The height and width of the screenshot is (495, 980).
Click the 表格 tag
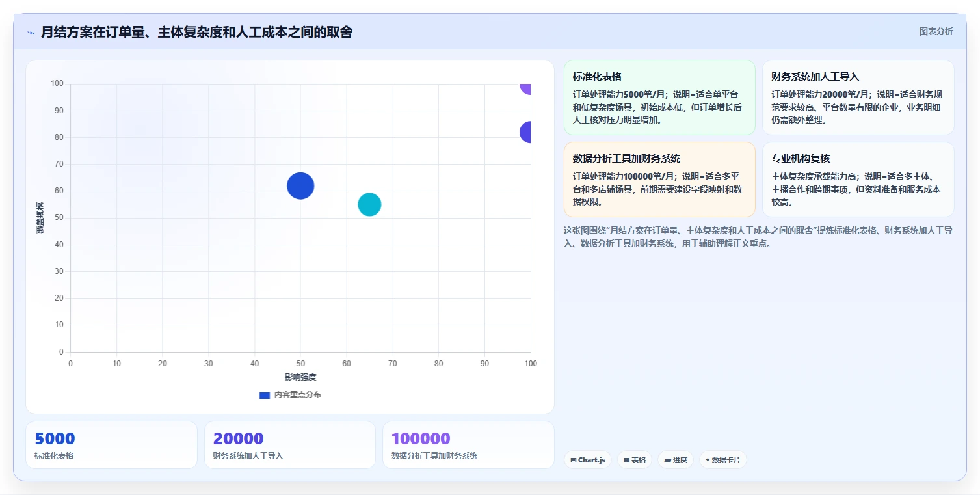coord(635,460)
